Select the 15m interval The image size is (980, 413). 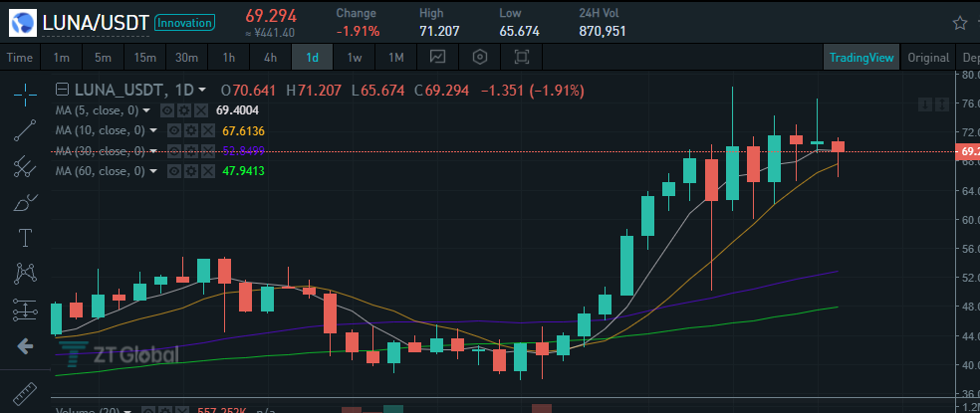pos(145,58)
